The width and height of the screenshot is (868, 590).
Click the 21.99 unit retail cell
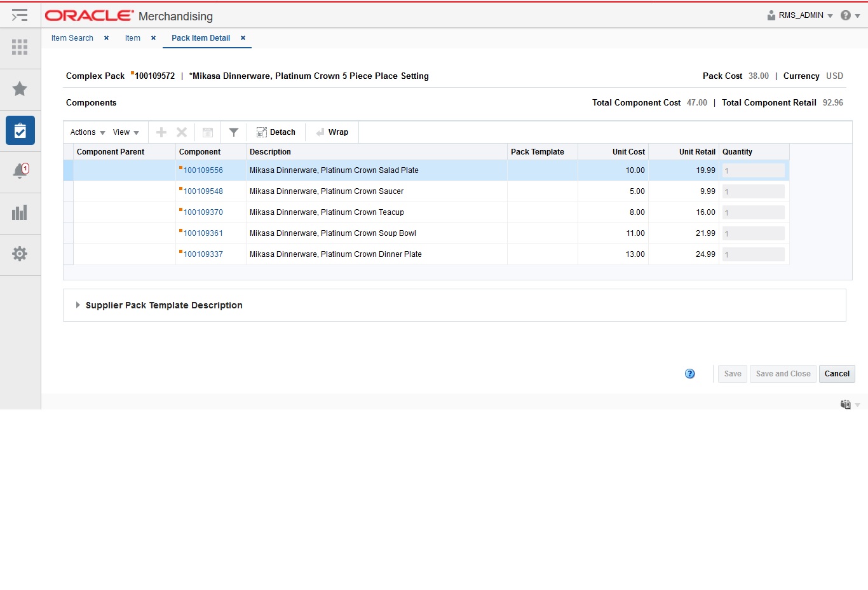coord(684,233)
